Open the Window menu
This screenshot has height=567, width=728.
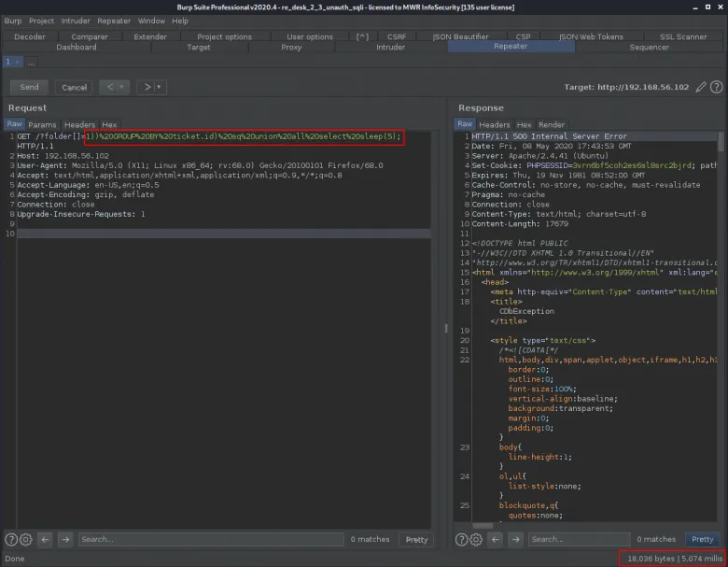click(151, 21)
